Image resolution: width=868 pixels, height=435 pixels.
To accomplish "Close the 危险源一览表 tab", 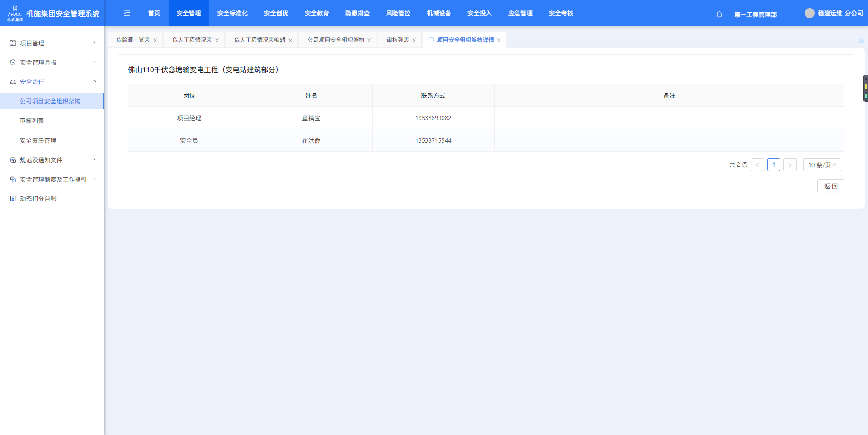I will tap(155, 41).
